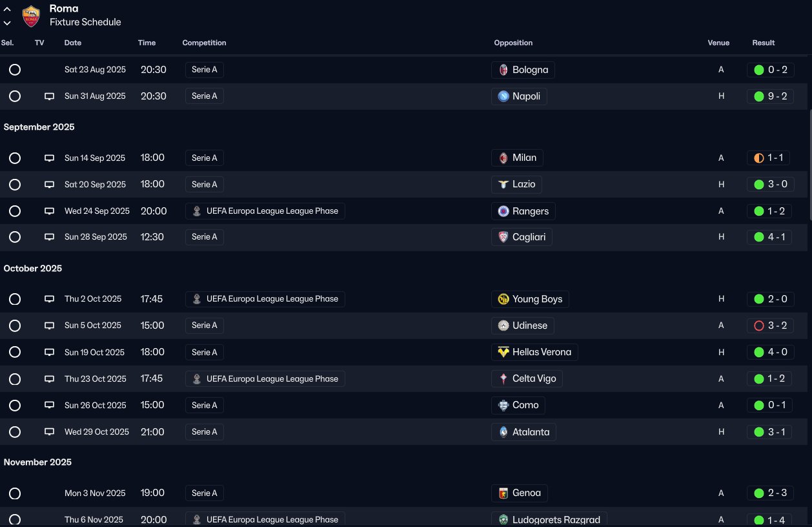Open the Serie A competition for Bologna match
Screen dimensions: 812x527
point(205,70)
